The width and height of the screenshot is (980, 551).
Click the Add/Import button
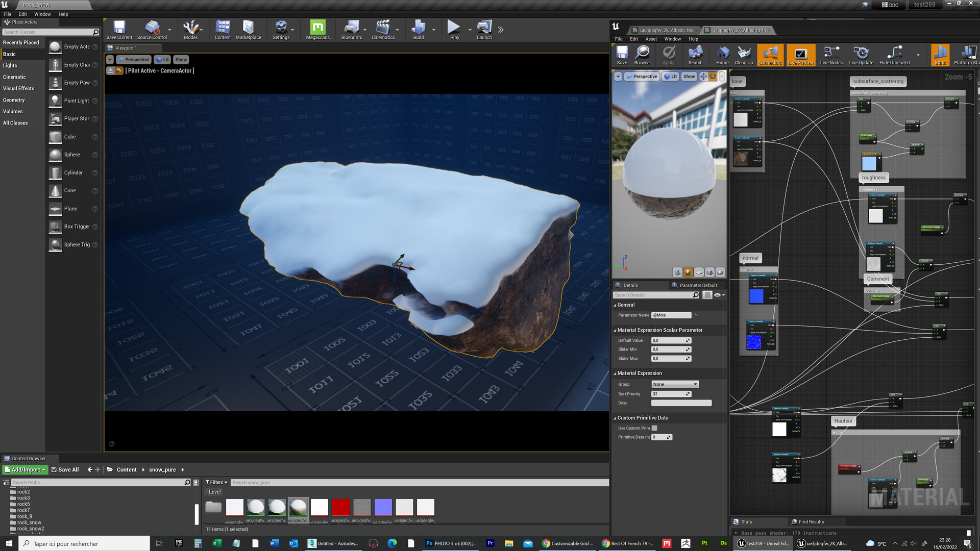(24, 469)
